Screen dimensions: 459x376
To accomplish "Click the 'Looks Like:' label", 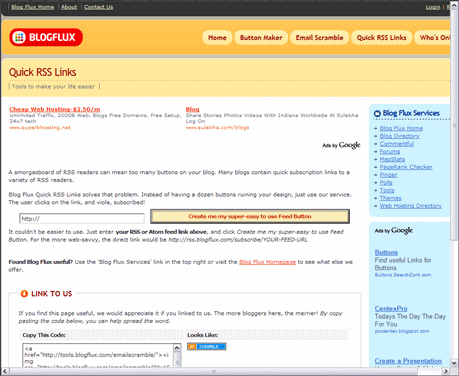I will pyautogui.click(x=202, y=335).
